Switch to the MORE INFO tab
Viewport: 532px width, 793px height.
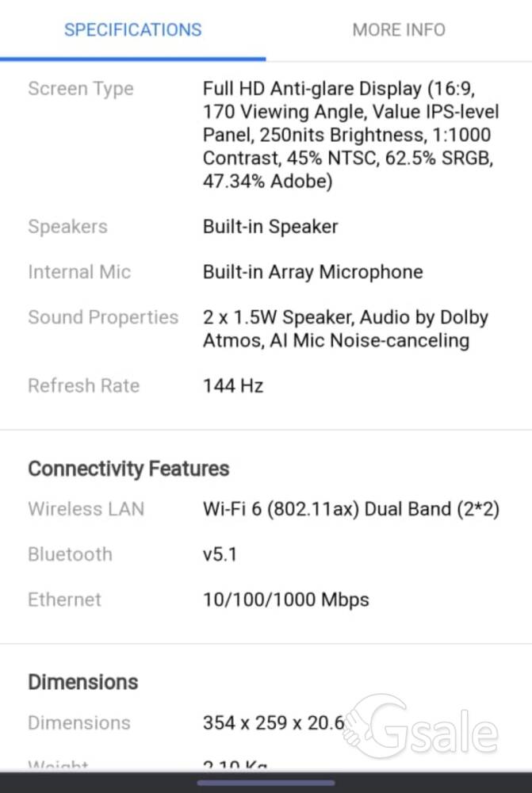(399, 30)
